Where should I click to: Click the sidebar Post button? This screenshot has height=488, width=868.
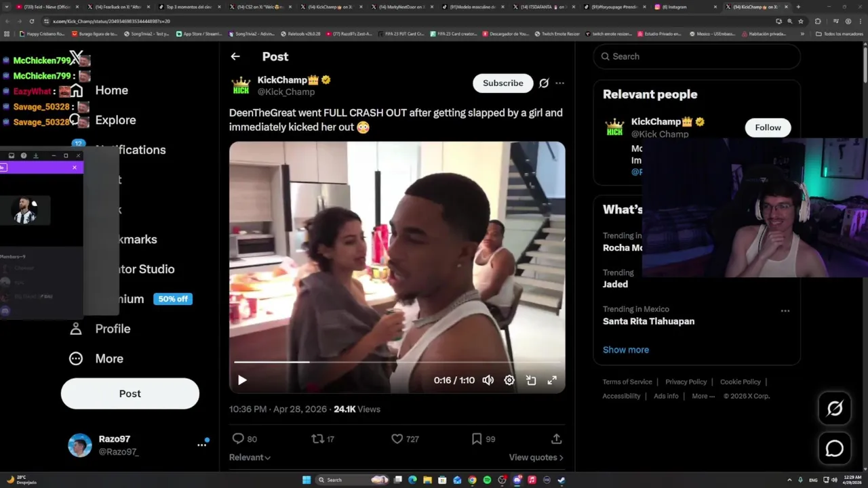tap(130, 394)
